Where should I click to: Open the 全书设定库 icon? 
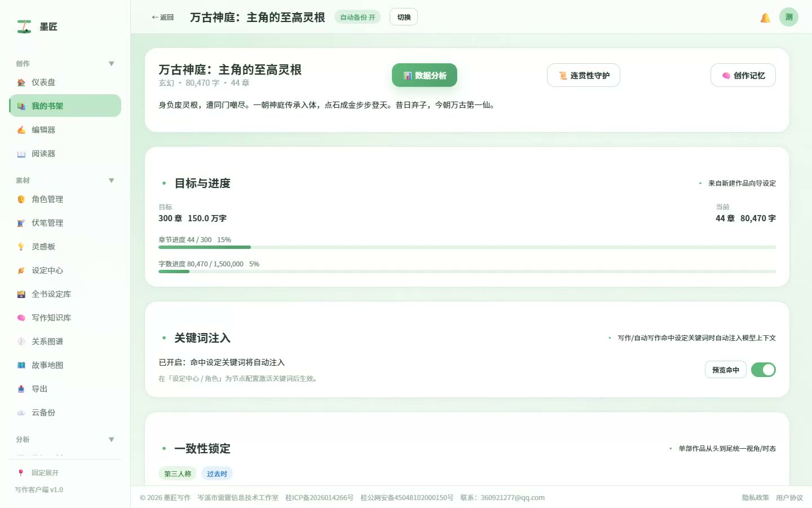(x=21, y=294)
